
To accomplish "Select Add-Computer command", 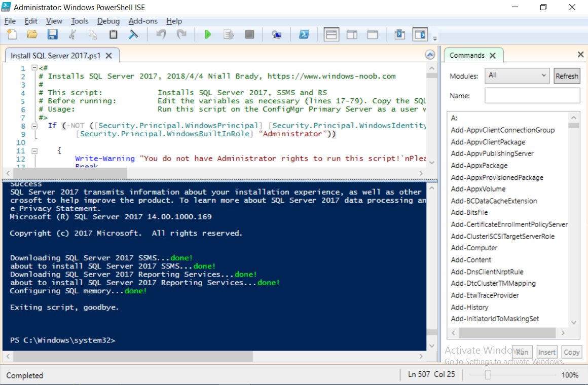I will pyautogui.click(x=474, y=248).
